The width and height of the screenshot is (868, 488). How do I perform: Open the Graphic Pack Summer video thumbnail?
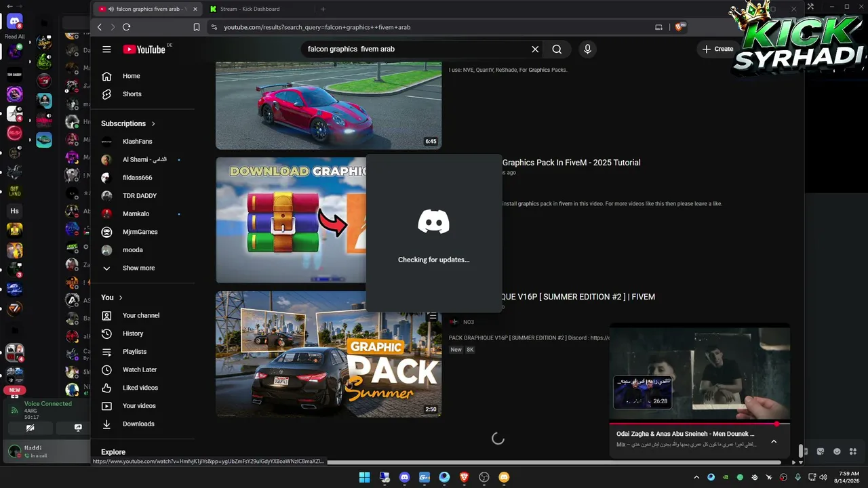(328, 354)
